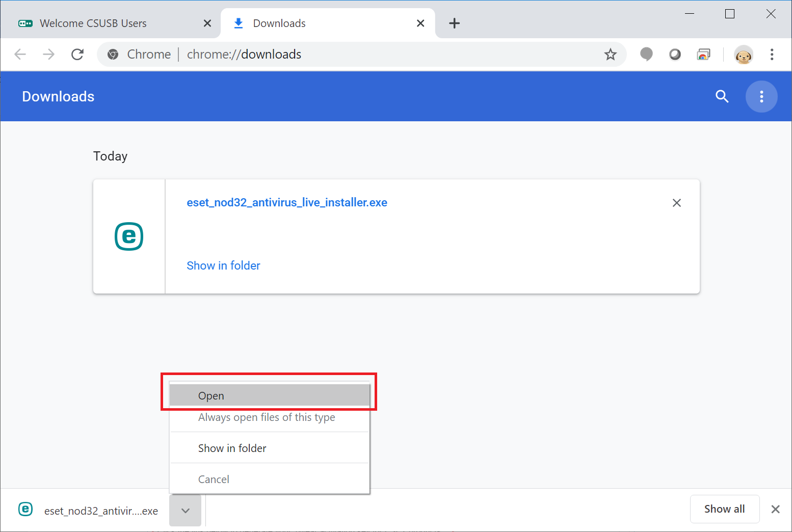Open the eset_nod32_antivirus_live_installer.exe link
This screenshot has width=792, height=532.
click(287, 202)
